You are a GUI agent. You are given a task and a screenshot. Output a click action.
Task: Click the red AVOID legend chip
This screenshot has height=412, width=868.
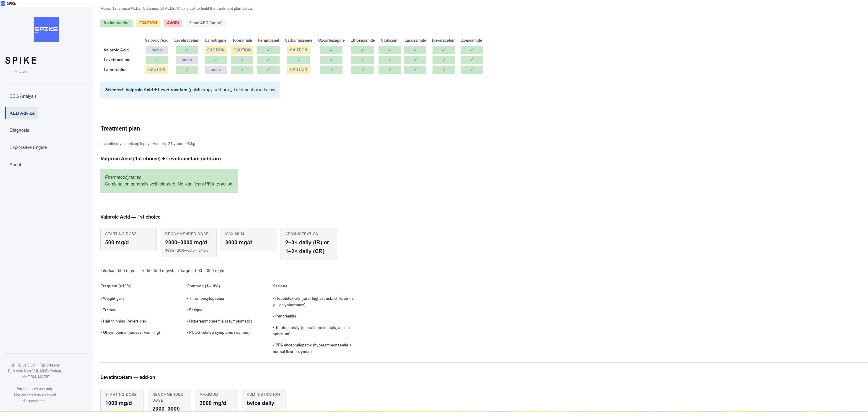click(x=173, y=23)
